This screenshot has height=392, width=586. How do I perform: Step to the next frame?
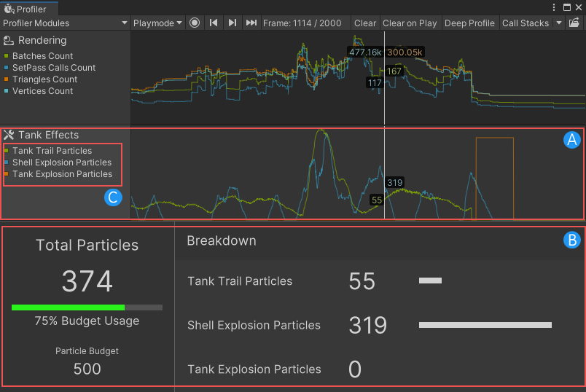click(233, 23)
